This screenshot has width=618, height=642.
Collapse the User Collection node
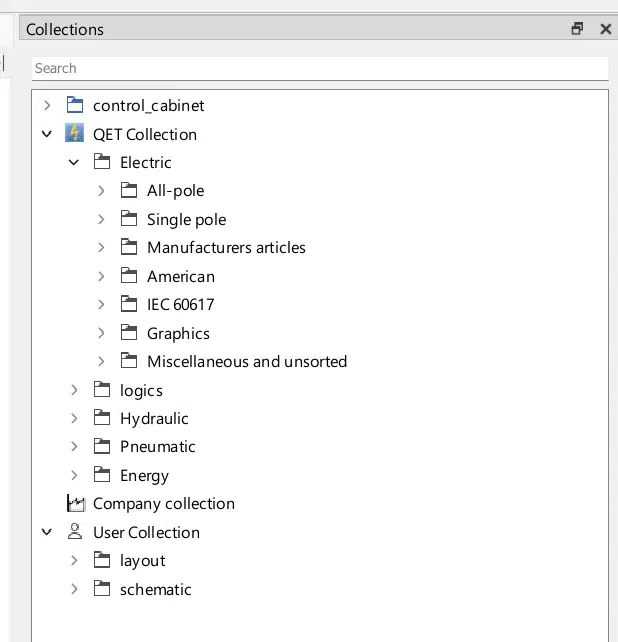pos(47,532)
